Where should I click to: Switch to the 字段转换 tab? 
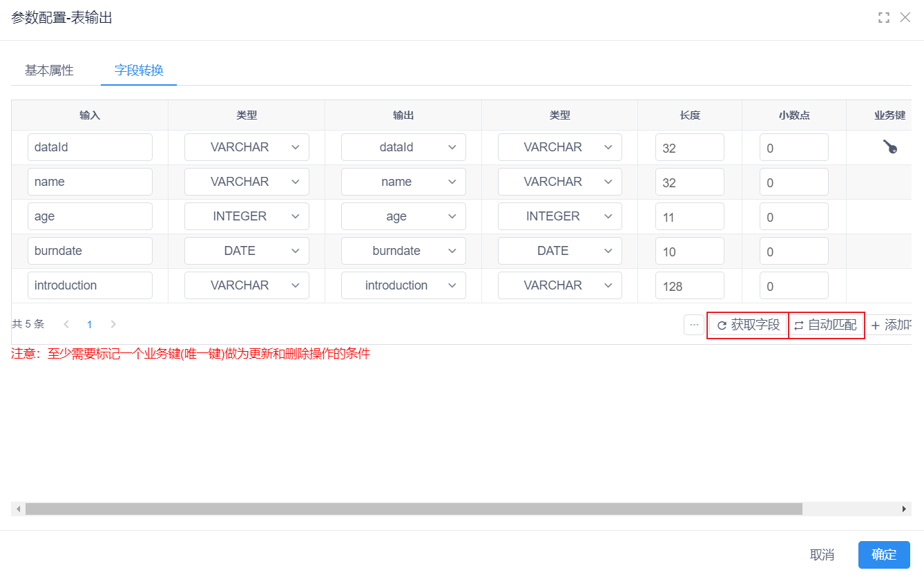click(x=139, y=70)
